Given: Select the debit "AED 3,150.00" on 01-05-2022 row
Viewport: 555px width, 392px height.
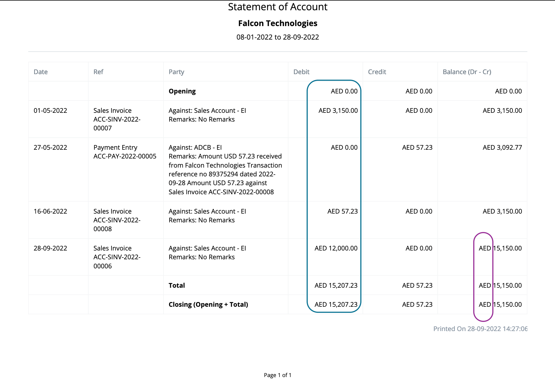Looking at the screenshot, I should coord(338,110).
